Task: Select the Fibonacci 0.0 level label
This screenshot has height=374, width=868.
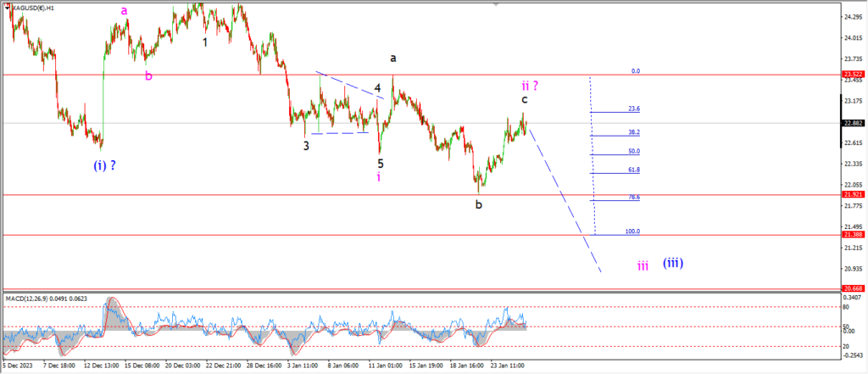Action: [x=636, y=71]
